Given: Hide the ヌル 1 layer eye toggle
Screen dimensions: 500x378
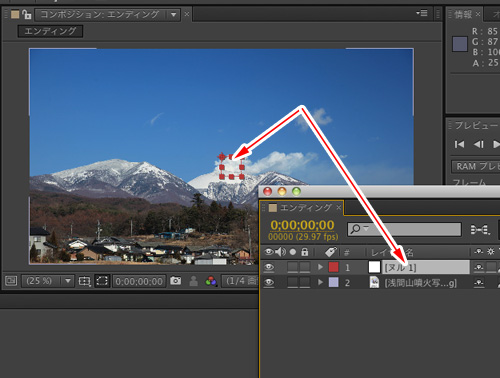Looking at the screenshot, I should [269, 267].
